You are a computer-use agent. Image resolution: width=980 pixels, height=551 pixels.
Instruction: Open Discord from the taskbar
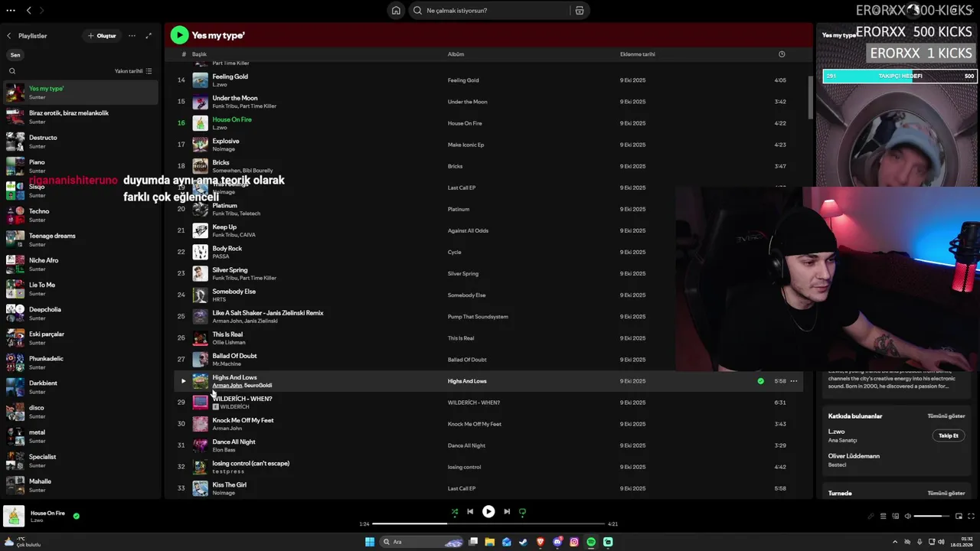tap(557, 542)
